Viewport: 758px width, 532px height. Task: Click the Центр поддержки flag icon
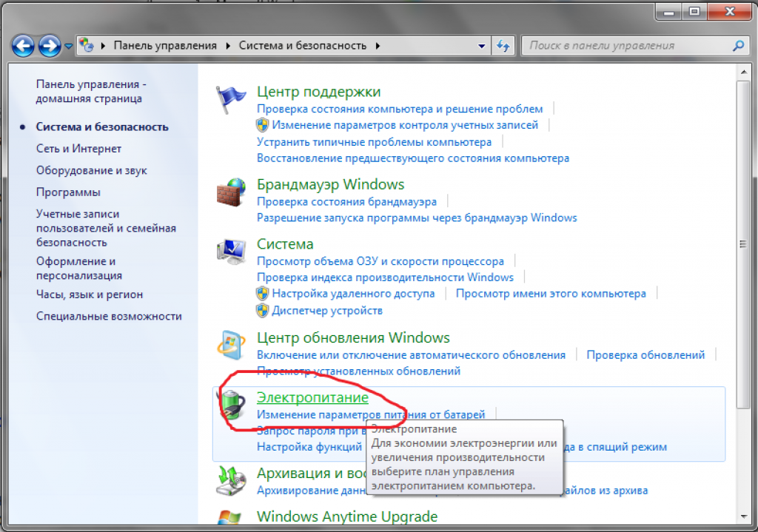pyautogui.click(x=230, y=100)
